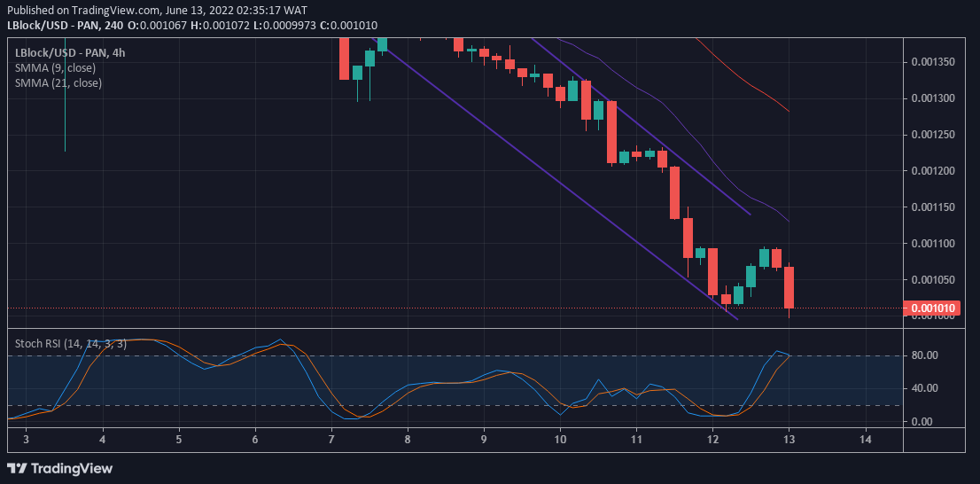Click the 40.00 Stoch RSI level label

click(x=923, y=388)
